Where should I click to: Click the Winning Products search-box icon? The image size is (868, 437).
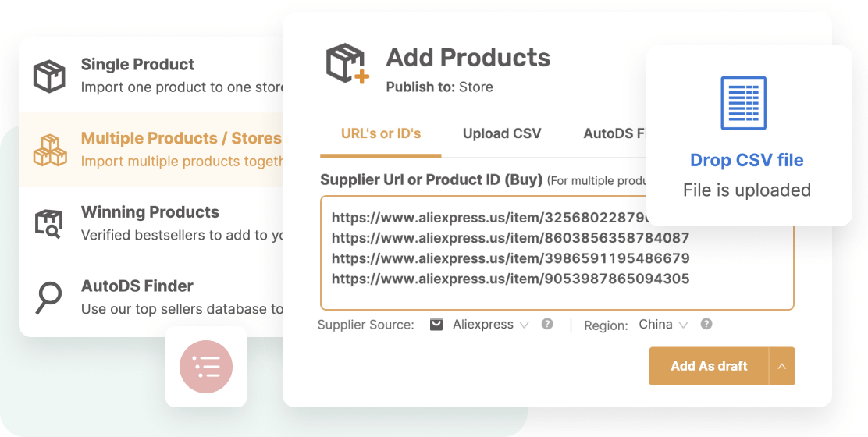(x=48, y=223)
